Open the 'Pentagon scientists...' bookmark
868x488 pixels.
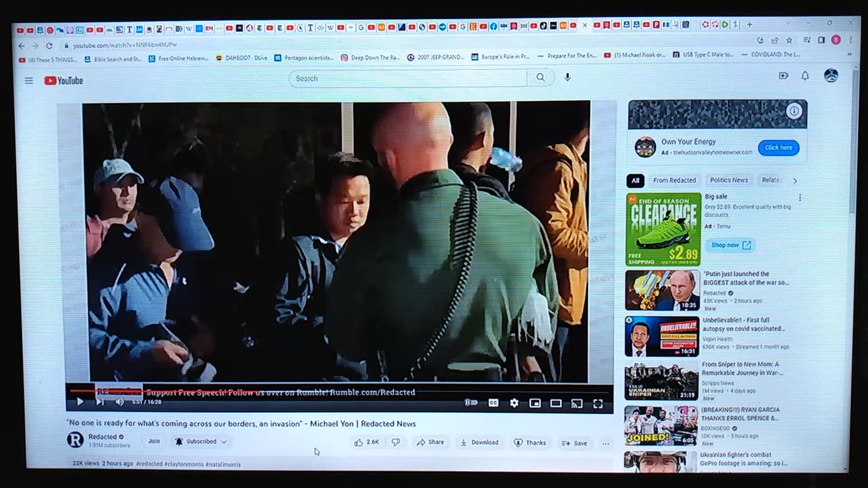tap(304, 58)
